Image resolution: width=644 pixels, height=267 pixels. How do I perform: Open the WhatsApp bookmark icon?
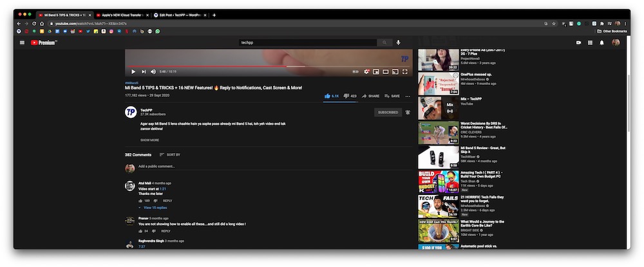(x=158, y=31)
